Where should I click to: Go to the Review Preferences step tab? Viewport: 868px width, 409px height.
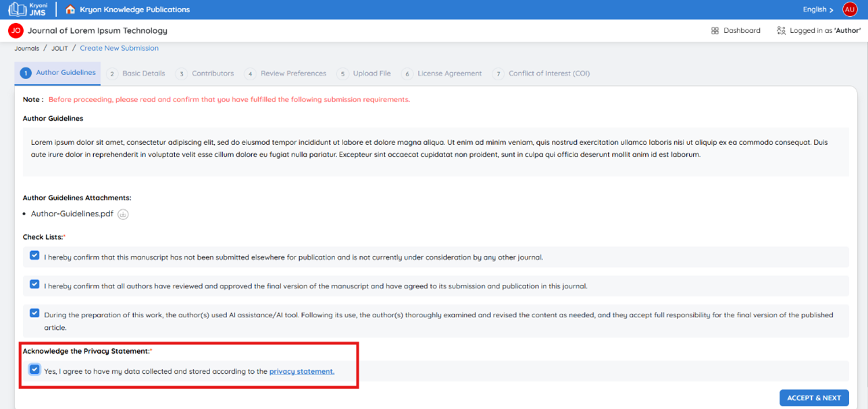286,74
